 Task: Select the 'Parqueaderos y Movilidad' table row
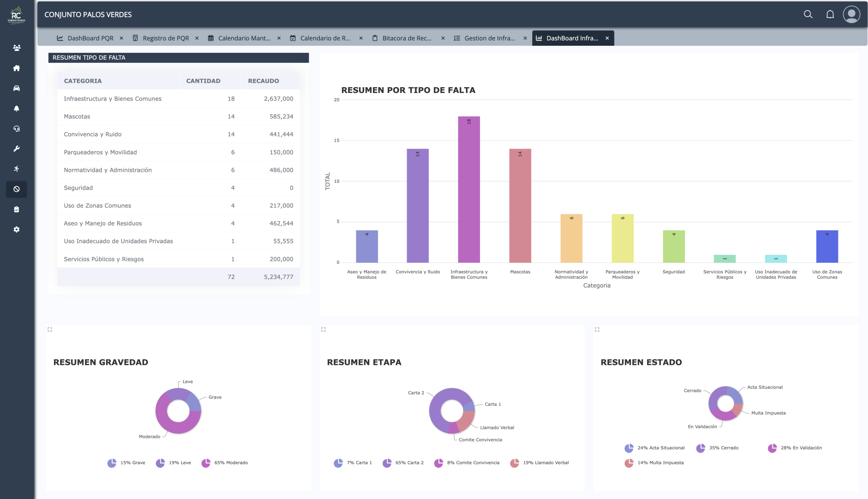pos(178,152)
